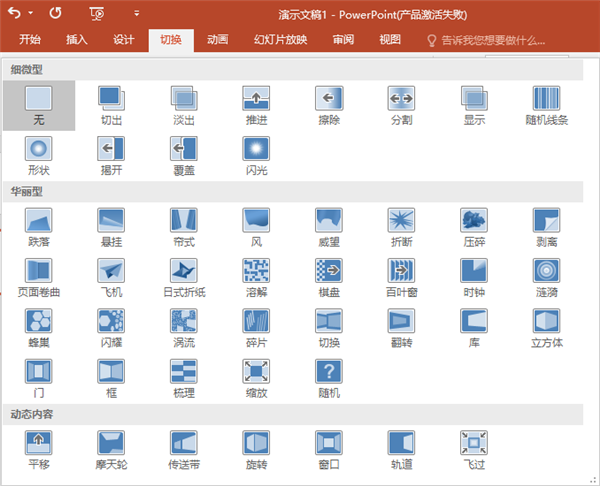
Task: Select the 闪光 flash transition
Action: pyautogui.click(x=256, y=156)
